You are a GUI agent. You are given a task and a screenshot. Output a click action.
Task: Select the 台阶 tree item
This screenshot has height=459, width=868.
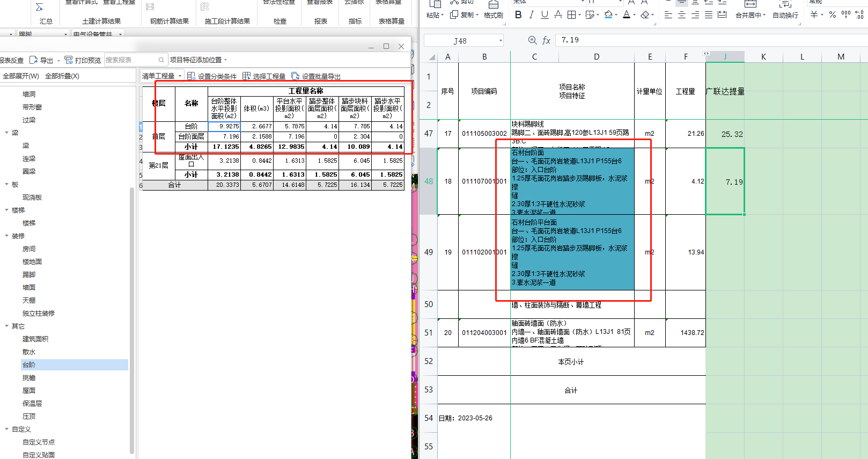click(x=29, y=365)
